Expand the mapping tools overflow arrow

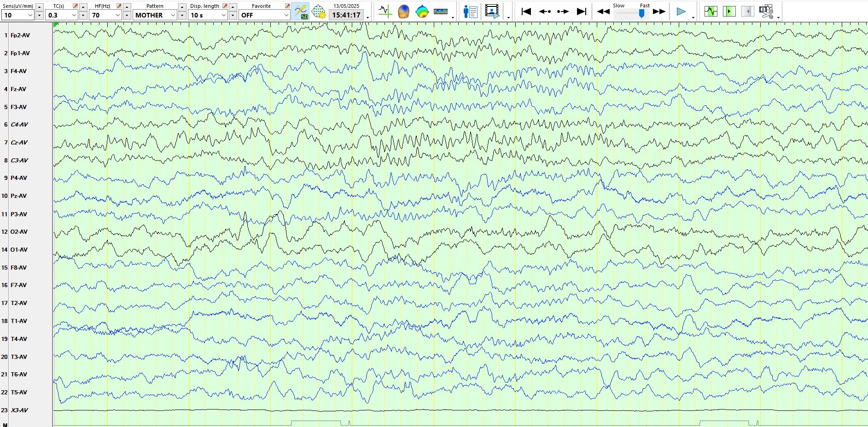click(x=453, y=17)
